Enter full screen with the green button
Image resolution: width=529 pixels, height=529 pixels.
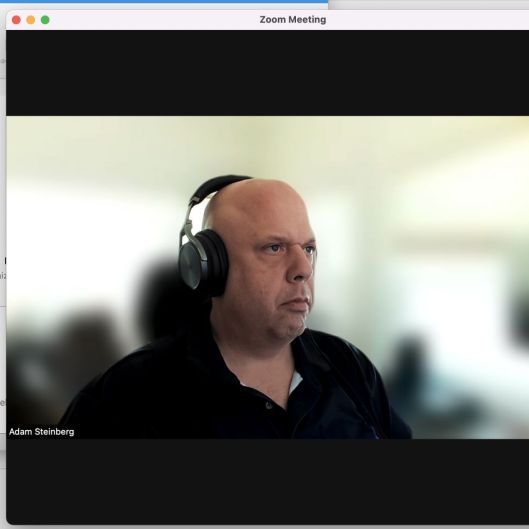(x=45, y=20)
